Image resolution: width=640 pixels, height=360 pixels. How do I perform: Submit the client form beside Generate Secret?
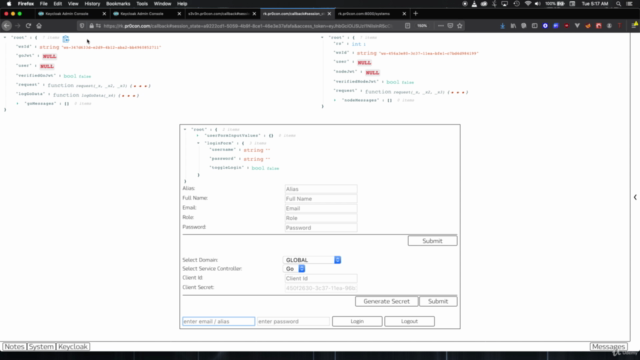pyautogui.click(x=438, y=301)
